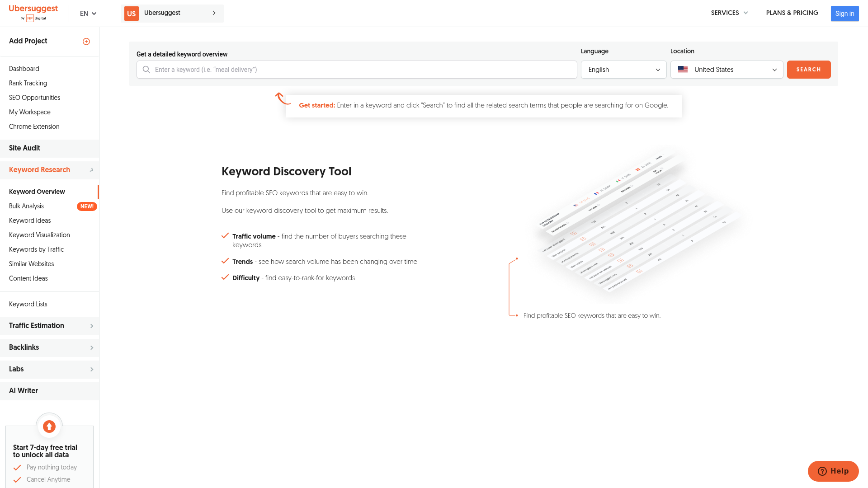Click the 'Get started:' tip text

coord(317,105)
